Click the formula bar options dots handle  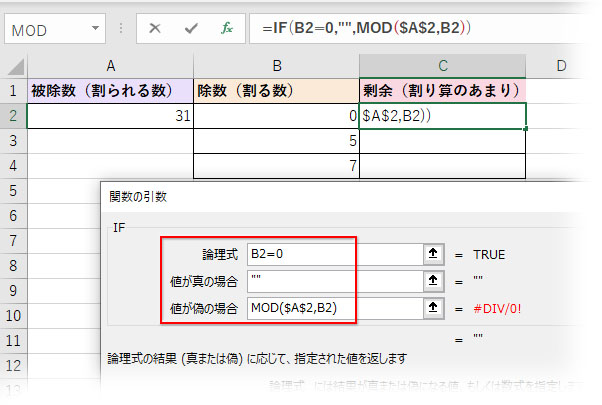pos(121,28)
